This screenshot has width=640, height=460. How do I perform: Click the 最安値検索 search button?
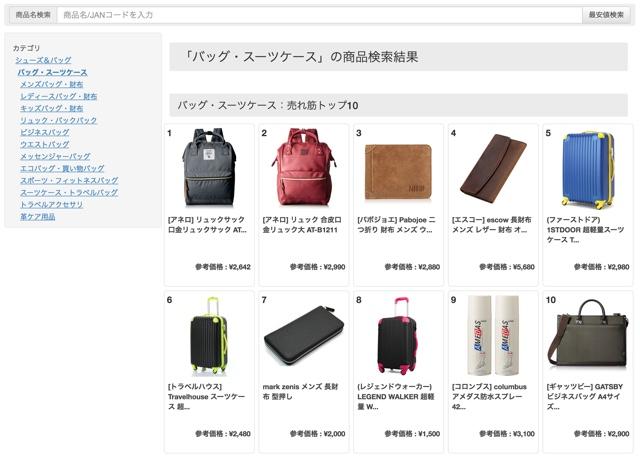point(606,15)
